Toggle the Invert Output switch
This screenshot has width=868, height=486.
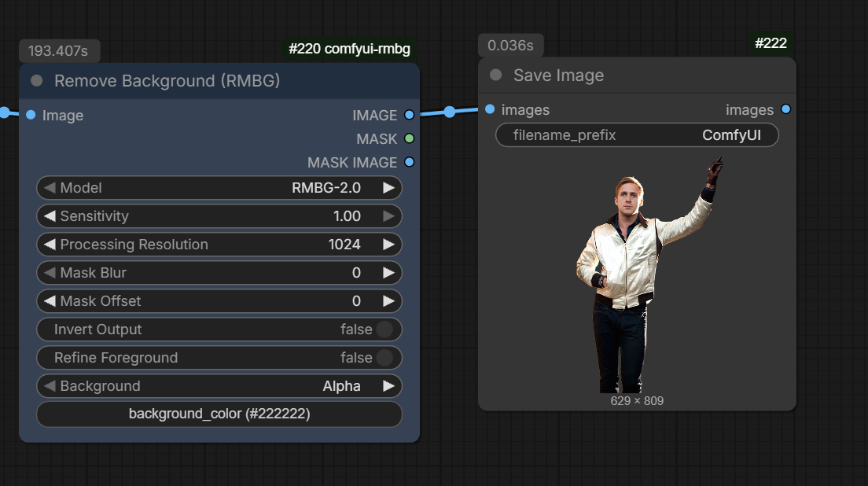pos(384,330)
